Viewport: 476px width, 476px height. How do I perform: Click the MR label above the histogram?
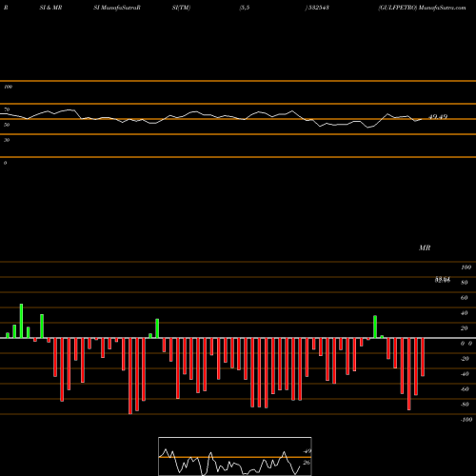425,248
